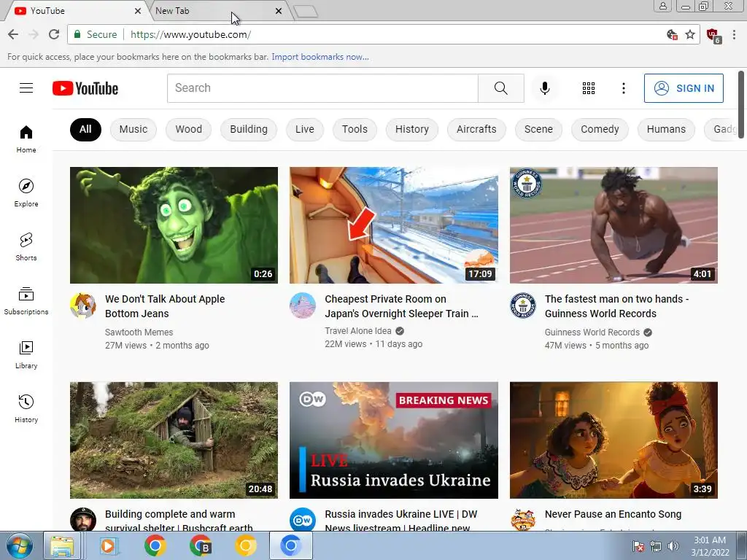Open Never Pause an Encanto Song title
The image size is (747, 560).
coord(613,514)
